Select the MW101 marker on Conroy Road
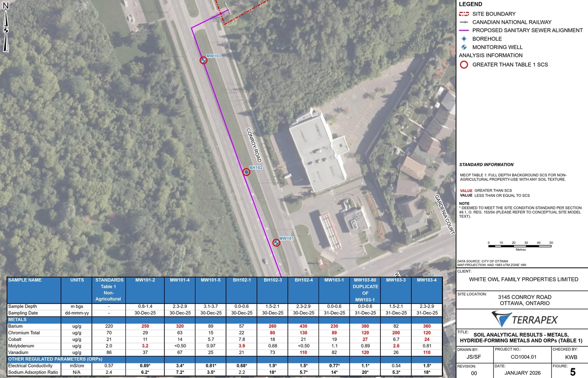Screen dimensions: 588x378 (276, 243)
